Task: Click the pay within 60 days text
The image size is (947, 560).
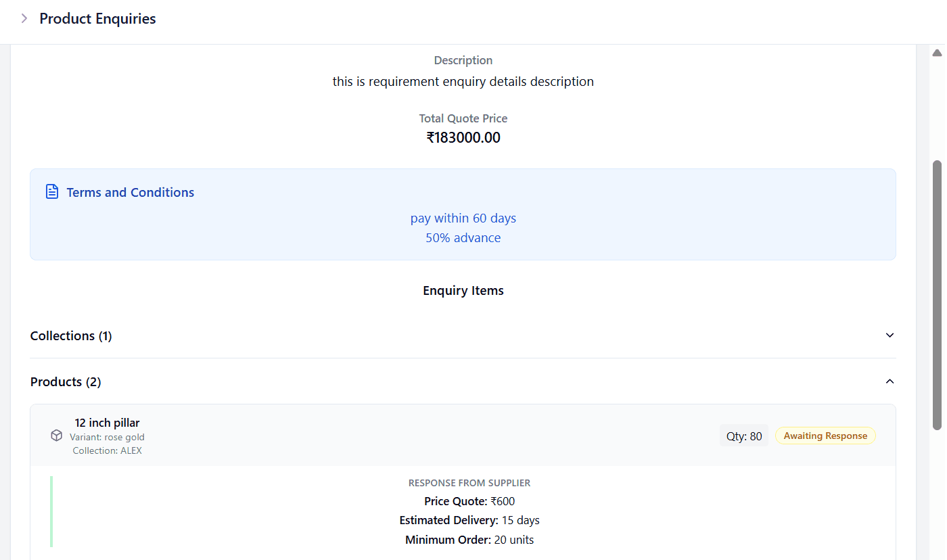Action: (463, 218)
